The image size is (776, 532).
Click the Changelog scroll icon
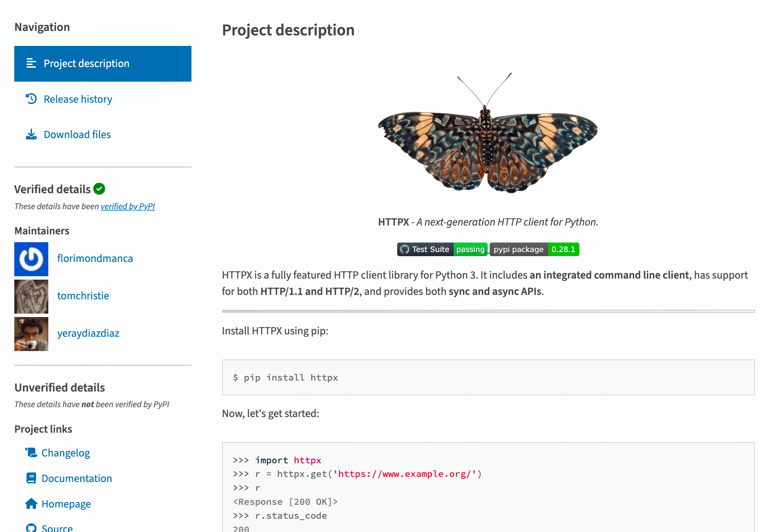coord(31,452)
